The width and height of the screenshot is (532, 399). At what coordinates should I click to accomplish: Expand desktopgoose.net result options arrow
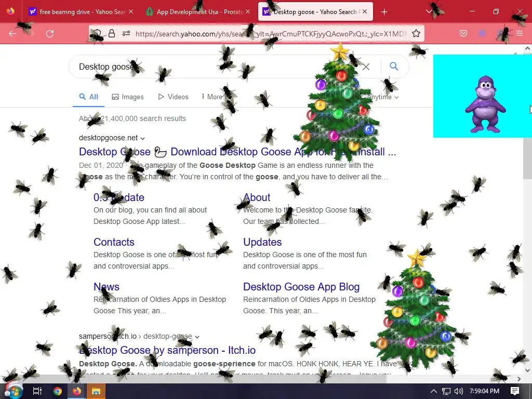[x=143, y=138]
